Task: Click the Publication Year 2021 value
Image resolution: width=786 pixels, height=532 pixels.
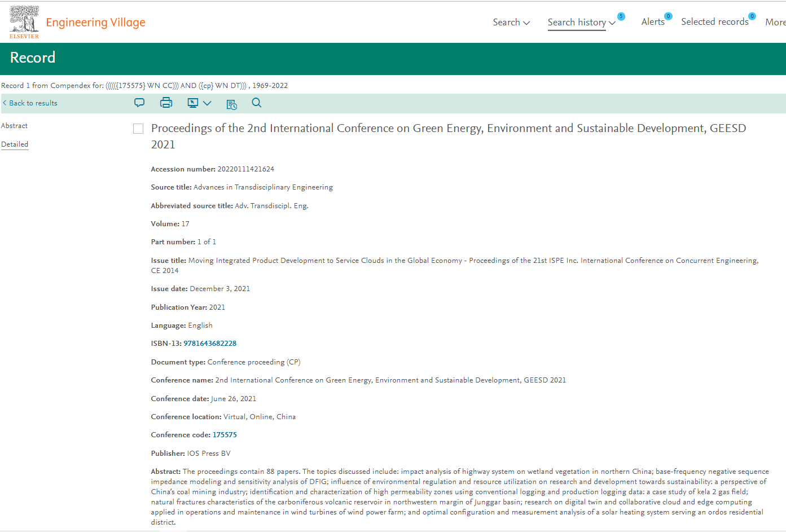Action: click(x=217, y=307)
